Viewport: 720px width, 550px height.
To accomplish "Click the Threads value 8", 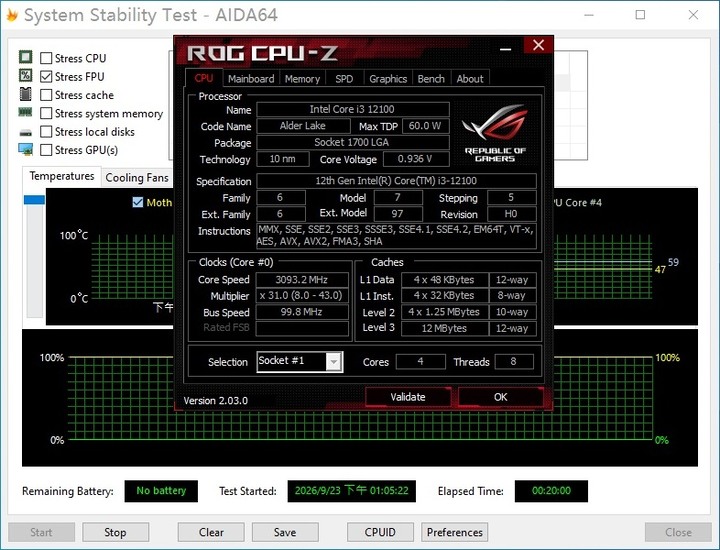I will tap(514, 362).
